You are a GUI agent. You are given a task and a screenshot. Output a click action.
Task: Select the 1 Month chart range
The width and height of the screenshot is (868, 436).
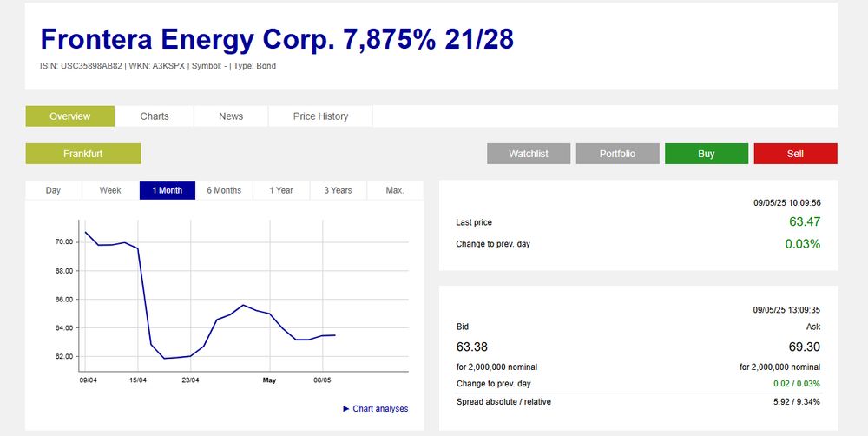tap(168, 190)
